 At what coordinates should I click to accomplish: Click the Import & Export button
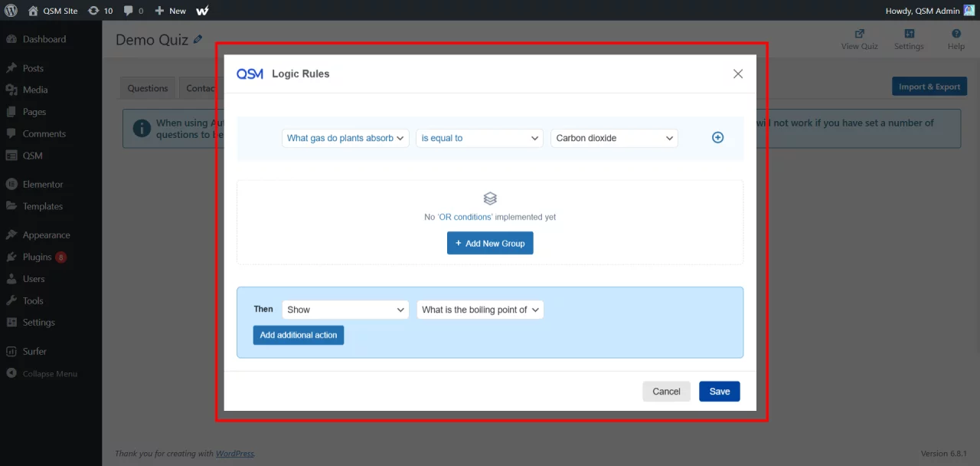click(929, 87)
